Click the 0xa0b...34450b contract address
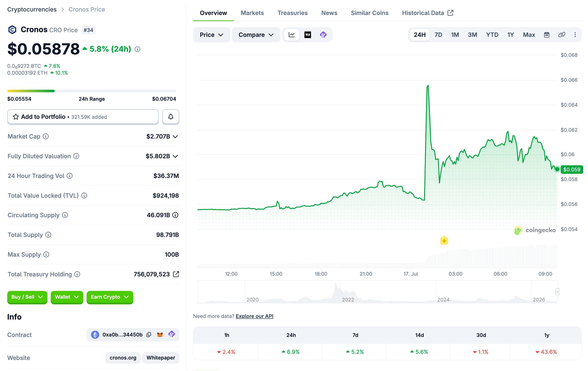 [x=122, y=335]
